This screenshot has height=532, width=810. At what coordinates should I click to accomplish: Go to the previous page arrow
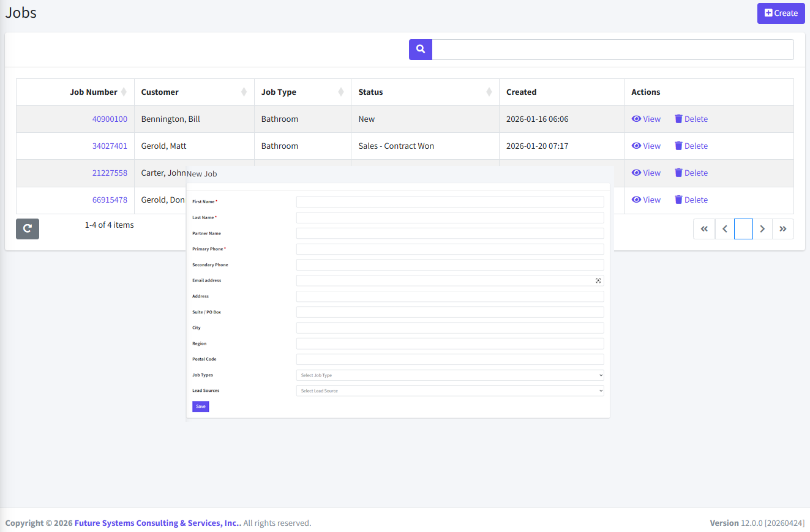(725, 229)
